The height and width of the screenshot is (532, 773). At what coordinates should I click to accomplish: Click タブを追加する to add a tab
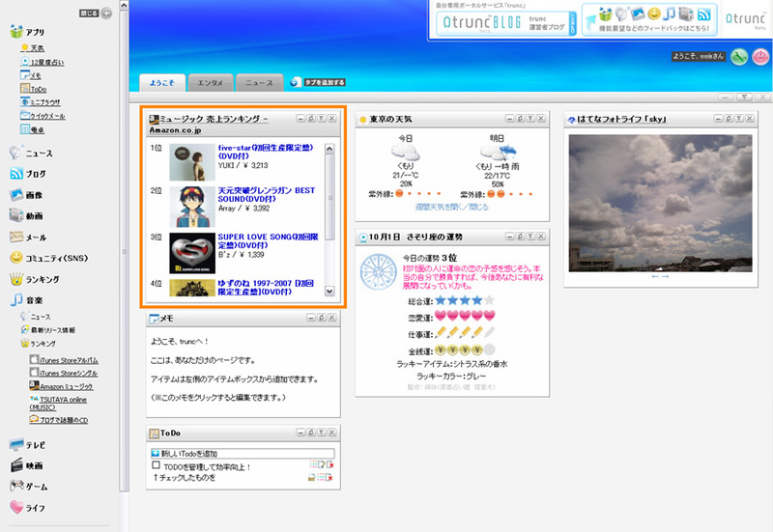click(x=318, y=82)
